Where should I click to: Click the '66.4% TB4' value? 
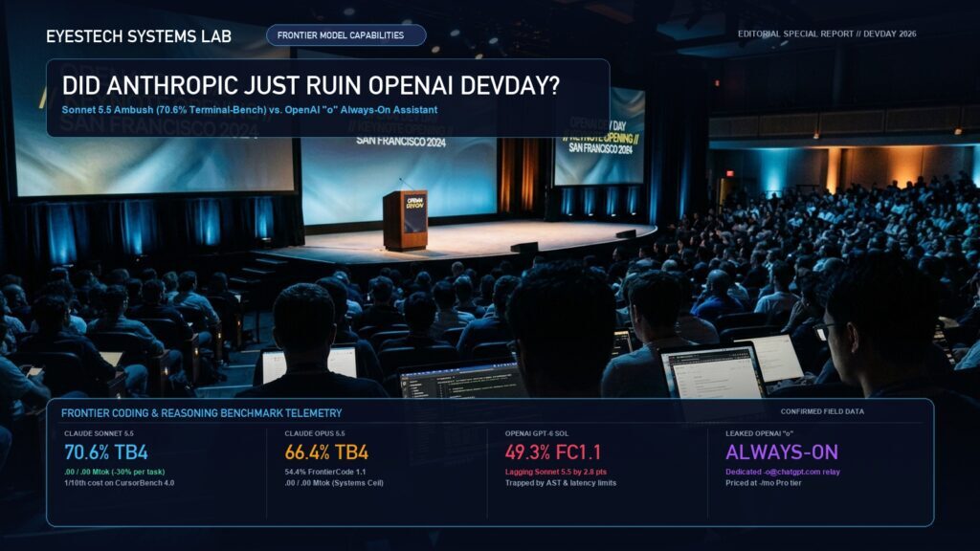326,452
